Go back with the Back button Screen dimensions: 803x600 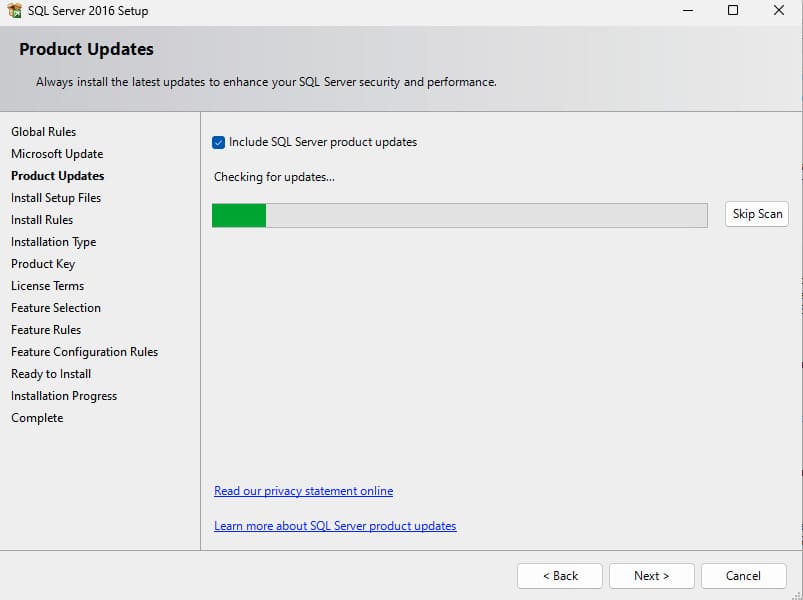click(560, 576)
